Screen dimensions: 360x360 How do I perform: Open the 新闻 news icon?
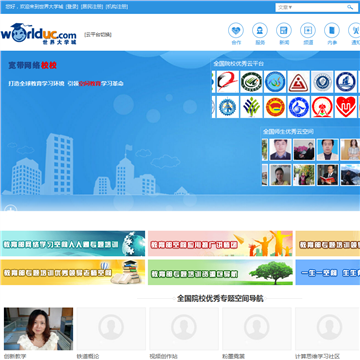[284, 31]
